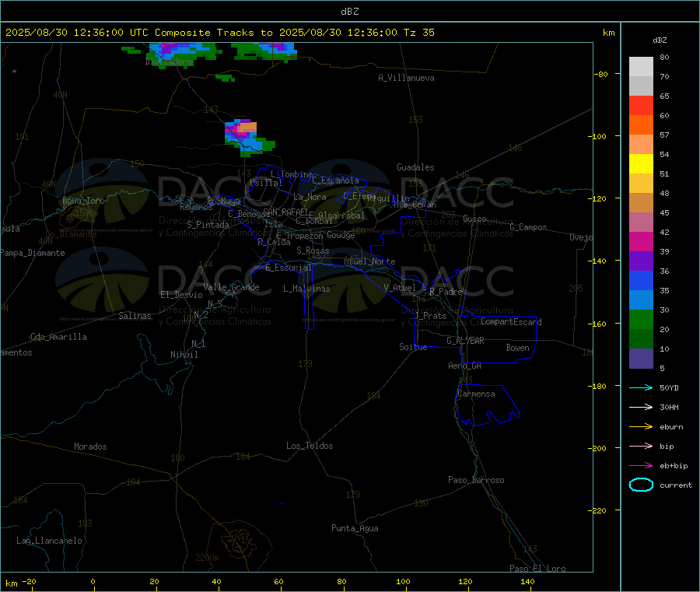Click the purple 10 dBZ color swatch
This screenshot has width=700, height=592.
(641, 359)
